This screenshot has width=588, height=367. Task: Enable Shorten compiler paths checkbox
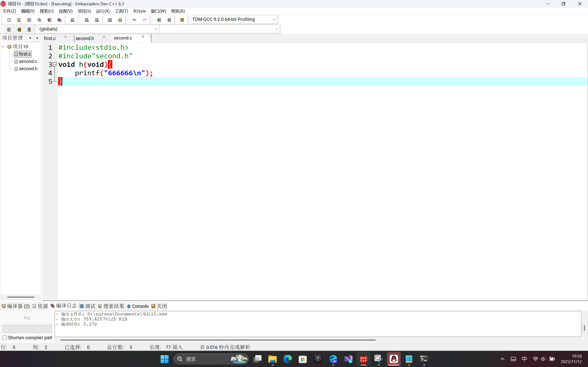pyautogui.click(x=5, y=338)
